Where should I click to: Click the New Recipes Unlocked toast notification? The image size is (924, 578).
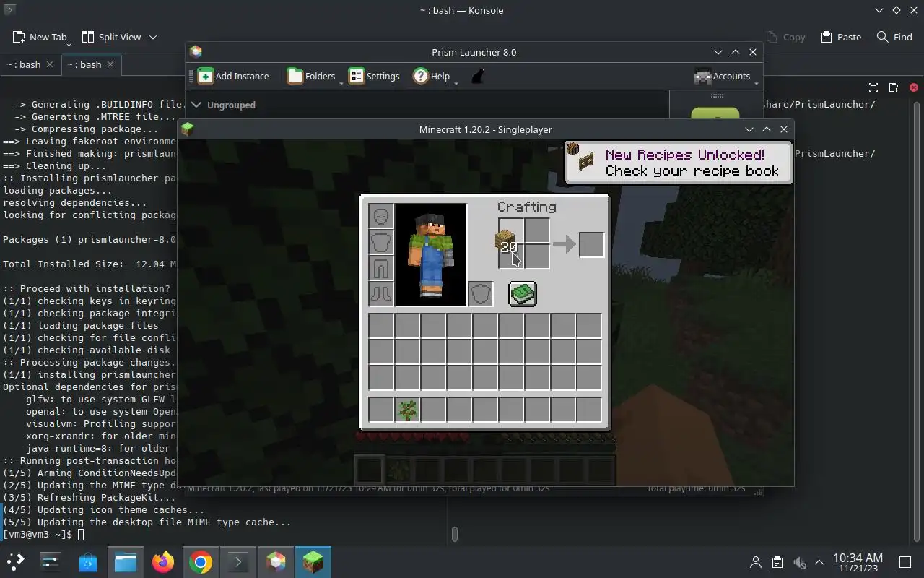click(678, 163)
